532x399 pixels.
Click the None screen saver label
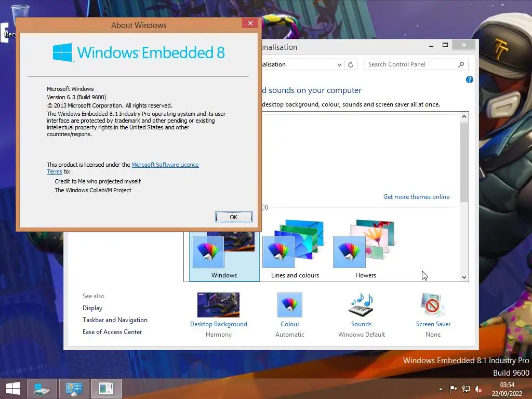tap(433, 335)
